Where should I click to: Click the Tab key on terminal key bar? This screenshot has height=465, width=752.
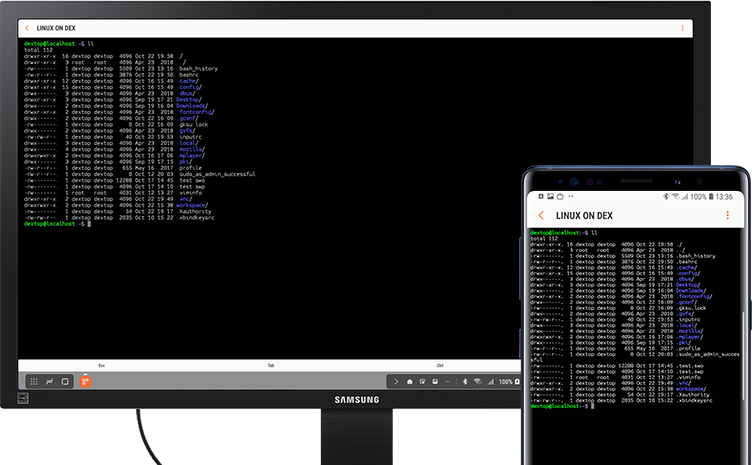pos(271,365)
